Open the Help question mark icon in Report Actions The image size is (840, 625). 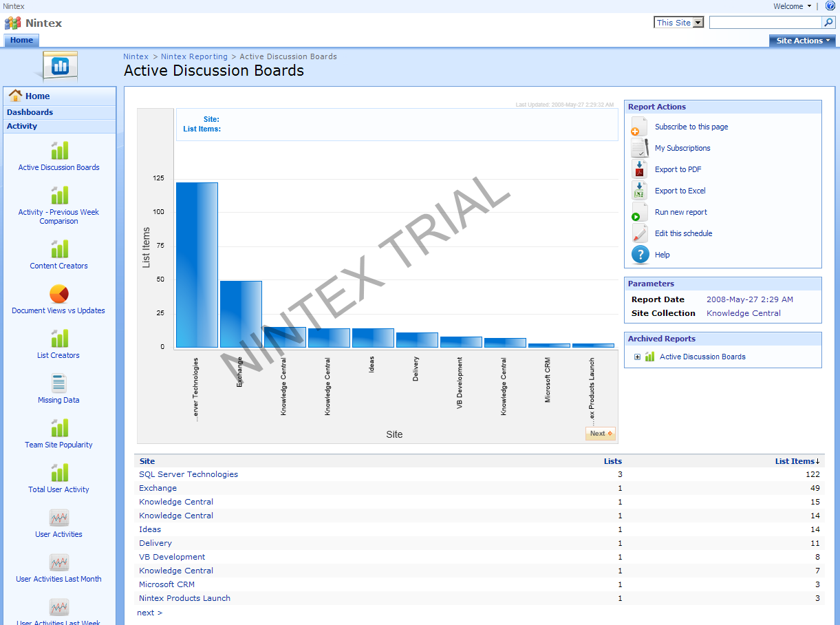(x=640, y=255)
